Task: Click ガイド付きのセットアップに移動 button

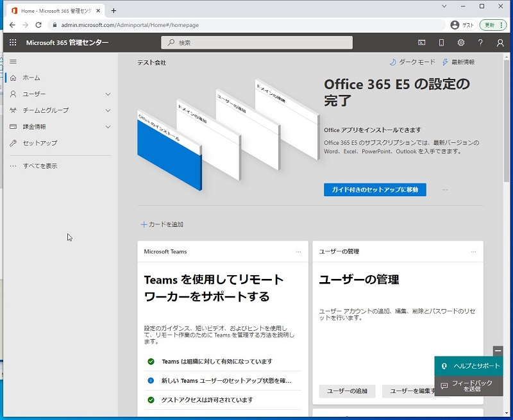Action: click(x=375, y=190)
